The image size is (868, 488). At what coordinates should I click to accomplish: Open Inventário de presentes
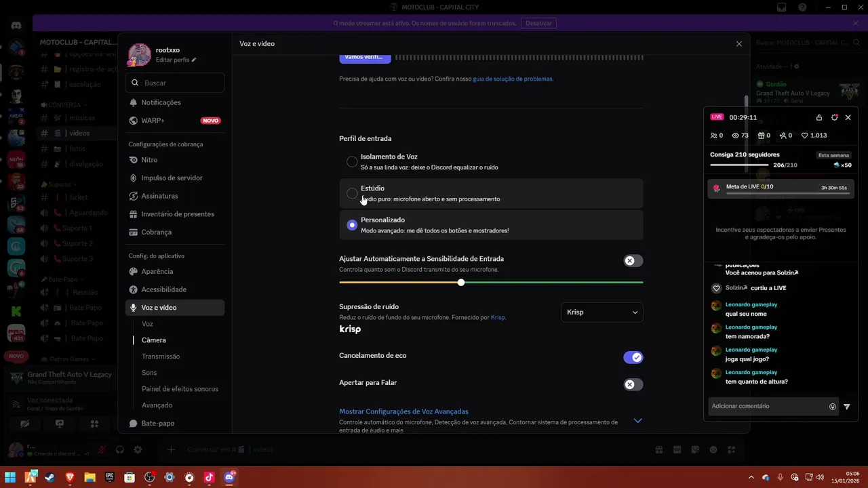pos(175,214)
